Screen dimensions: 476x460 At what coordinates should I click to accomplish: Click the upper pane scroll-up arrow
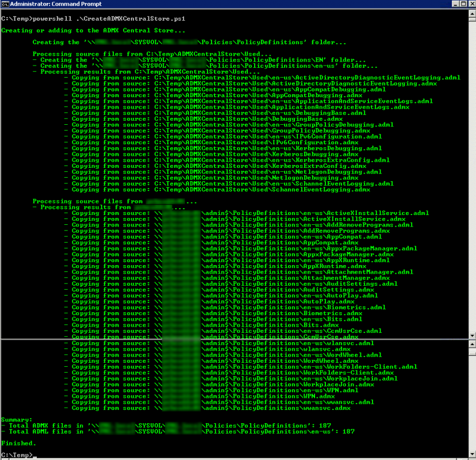point(472,13)
